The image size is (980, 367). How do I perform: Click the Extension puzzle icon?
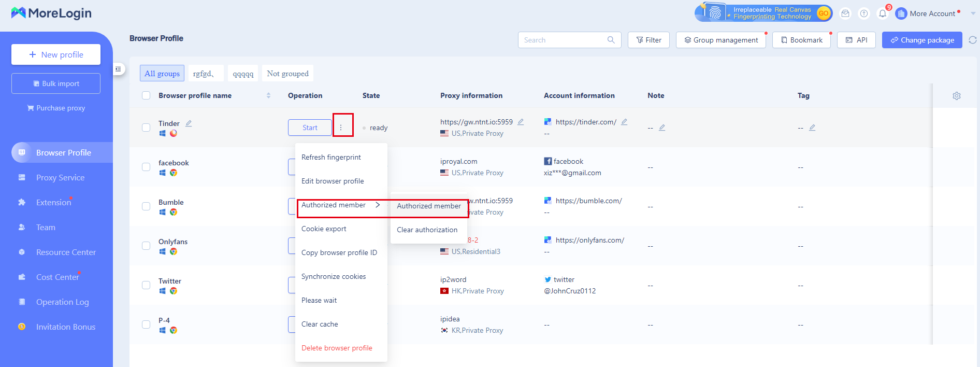point(22,202)
